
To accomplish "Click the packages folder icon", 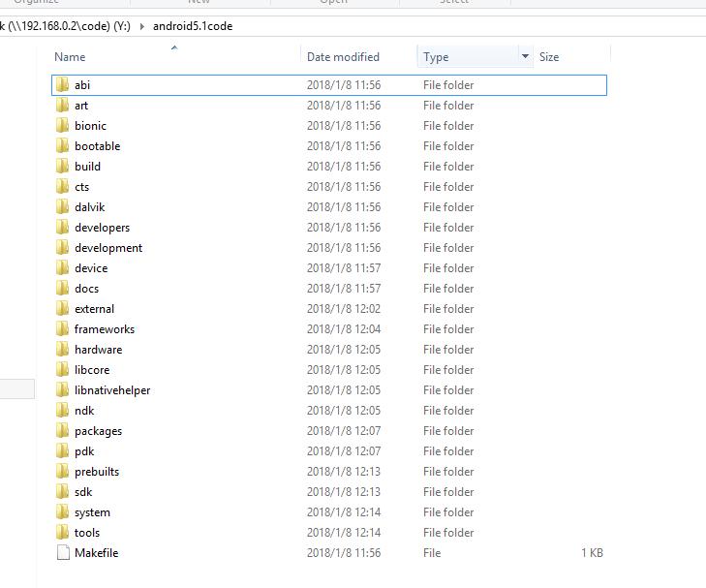I will (x=63, y=431).
